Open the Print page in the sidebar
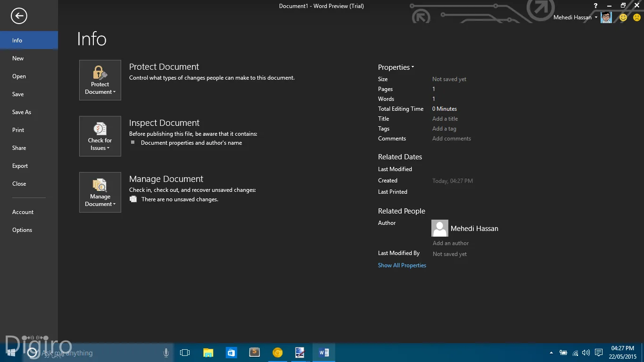The image size is (644, 362). pos(29,130)
